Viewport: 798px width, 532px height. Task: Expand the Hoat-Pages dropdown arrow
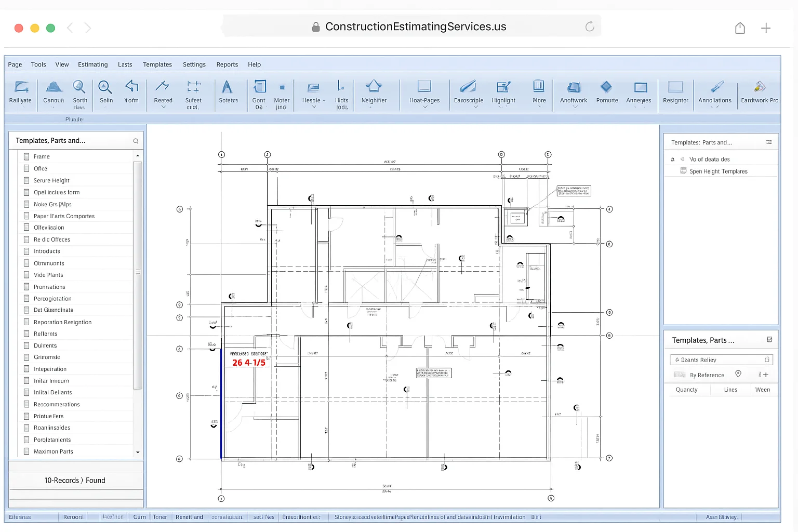pyautogui.click(x=425, y=107)
